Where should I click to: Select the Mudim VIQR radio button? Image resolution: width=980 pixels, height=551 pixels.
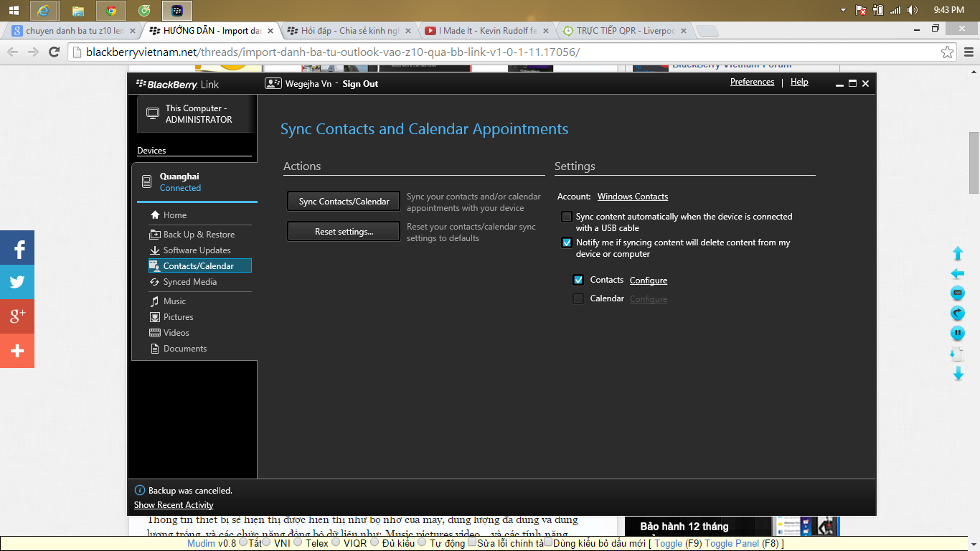point(336,542)
